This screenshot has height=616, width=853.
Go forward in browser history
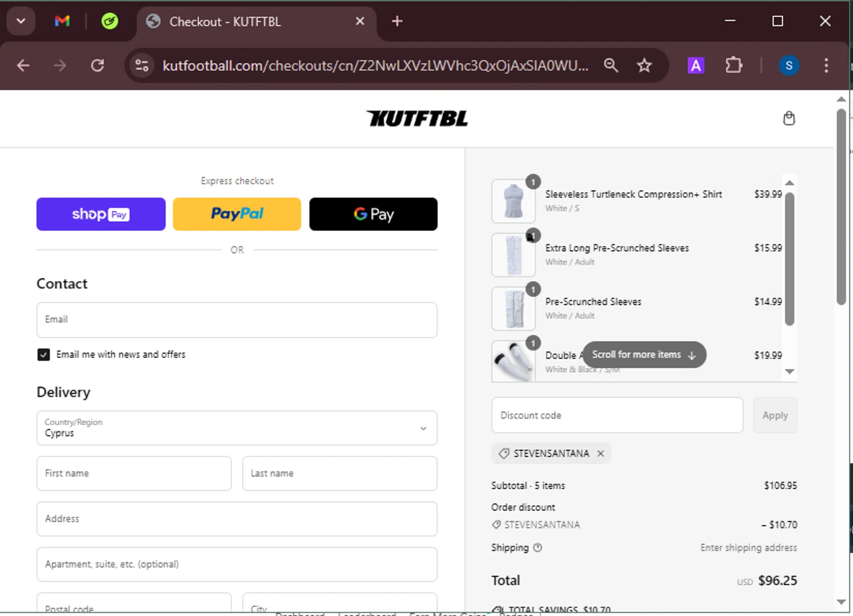click(x=60, y=66)
